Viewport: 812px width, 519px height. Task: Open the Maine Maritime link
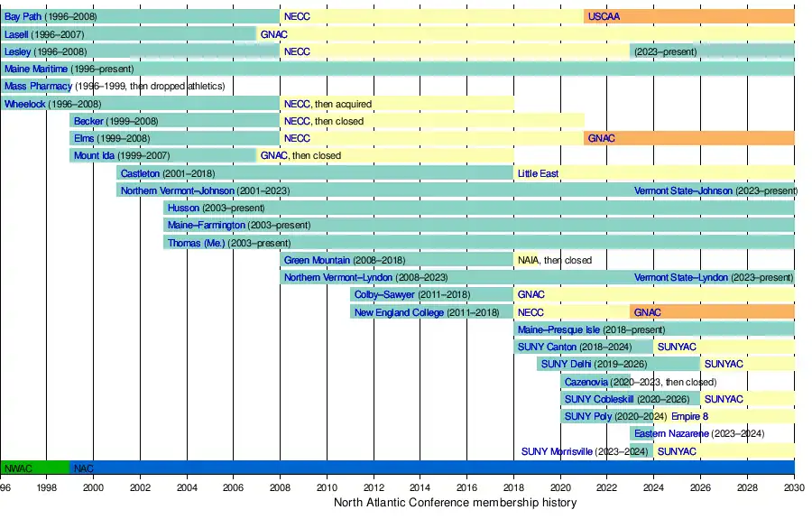click(36, 69)
